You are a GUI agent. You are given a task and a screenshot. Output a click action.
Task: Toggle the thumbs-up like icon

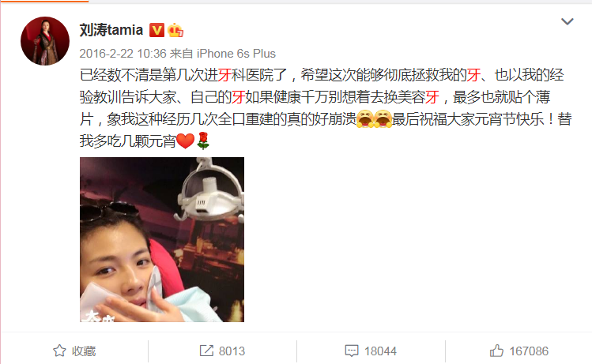pos(496,351)
